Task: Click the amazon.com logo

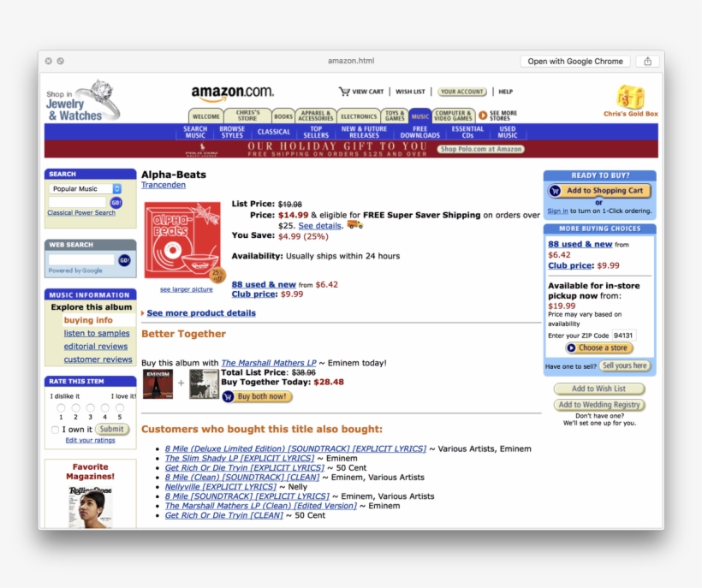Action: [x=232, y=92]
